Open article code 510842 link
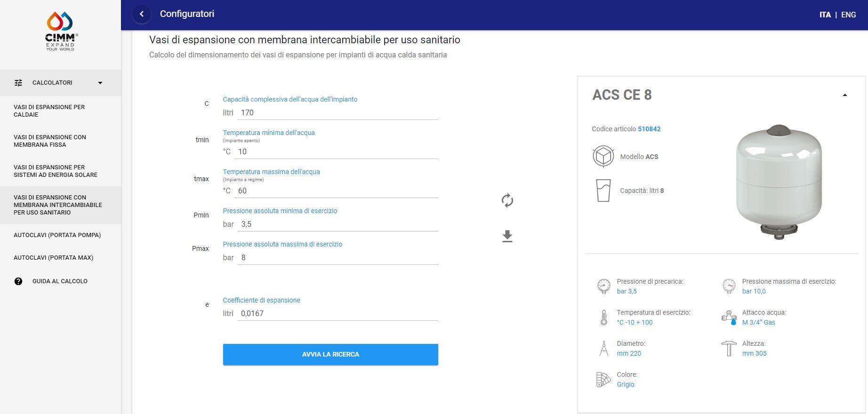The width and height of the screenshot is (868, 414). (x=649, y=129)
